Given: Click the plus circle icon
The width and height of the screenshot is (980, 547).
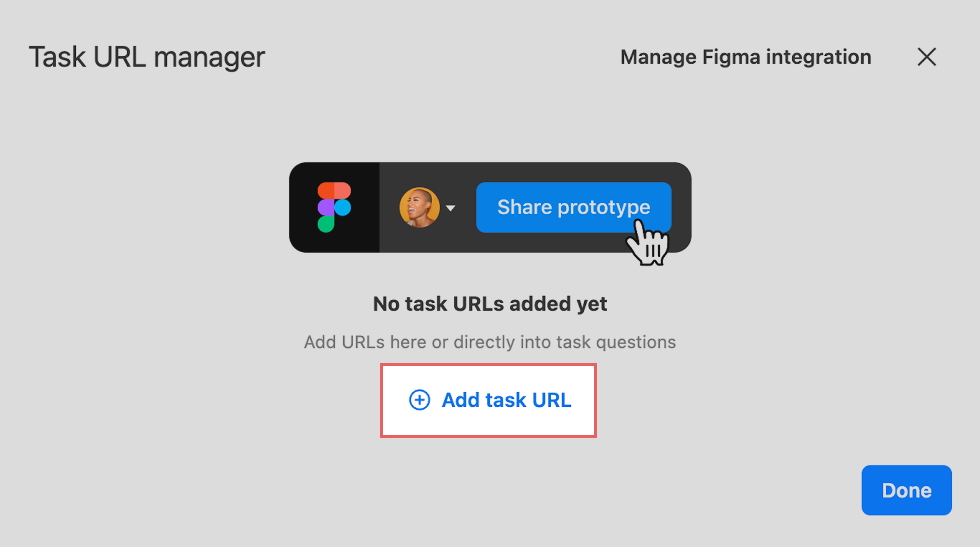Looking at the screenshot, I should (419, 400).
